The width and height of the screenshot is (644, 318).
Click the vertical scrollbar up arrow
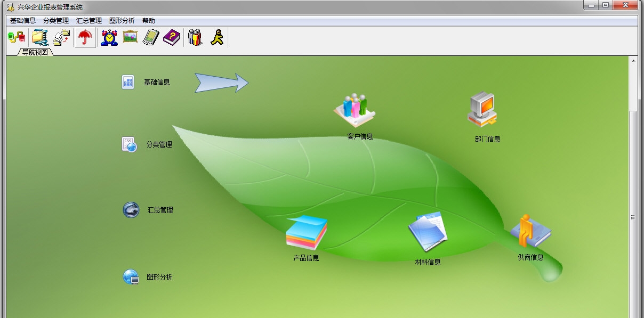pos(633,61)
